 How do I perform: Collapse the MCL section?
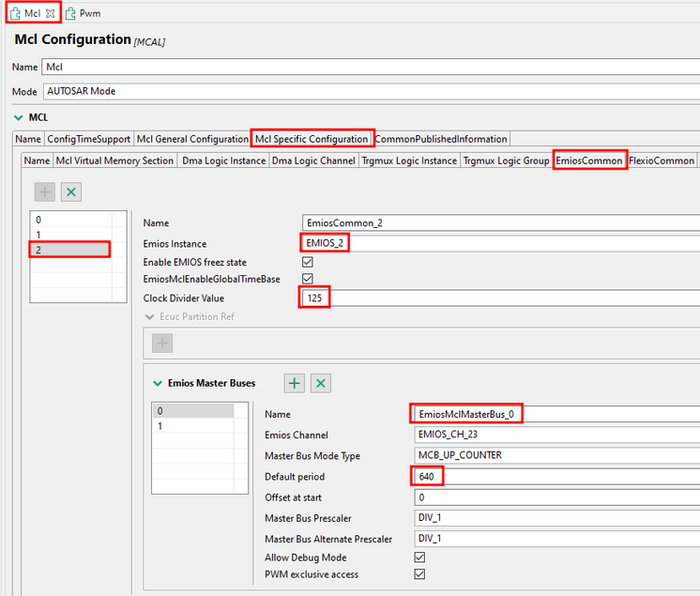click(x=19, y=118)
